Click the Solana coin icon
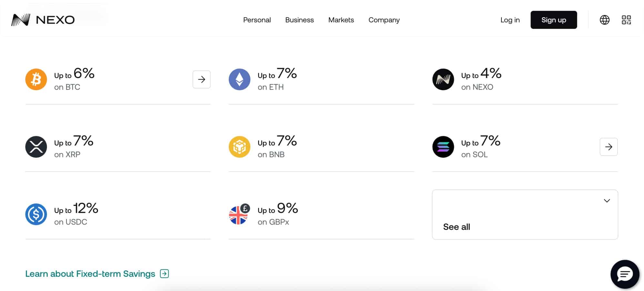 pyautogui.click(x=443, y=147)
